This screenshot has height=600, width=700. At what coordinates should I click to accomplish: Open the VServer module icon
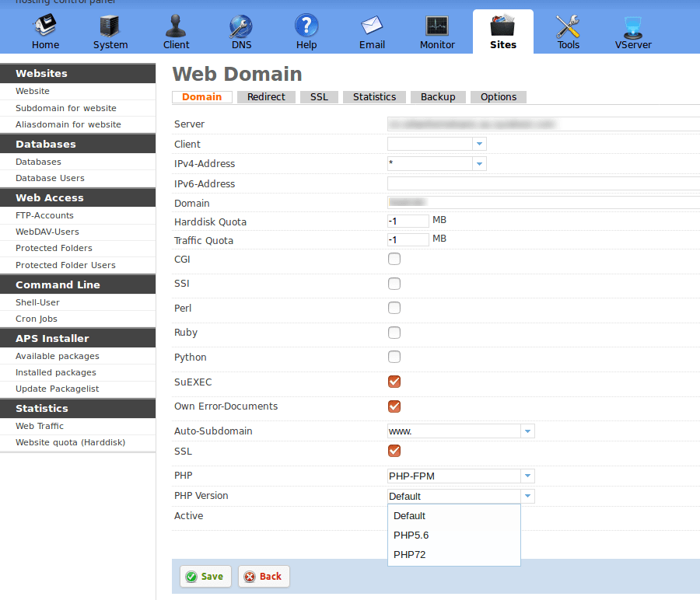pos(633,27)
